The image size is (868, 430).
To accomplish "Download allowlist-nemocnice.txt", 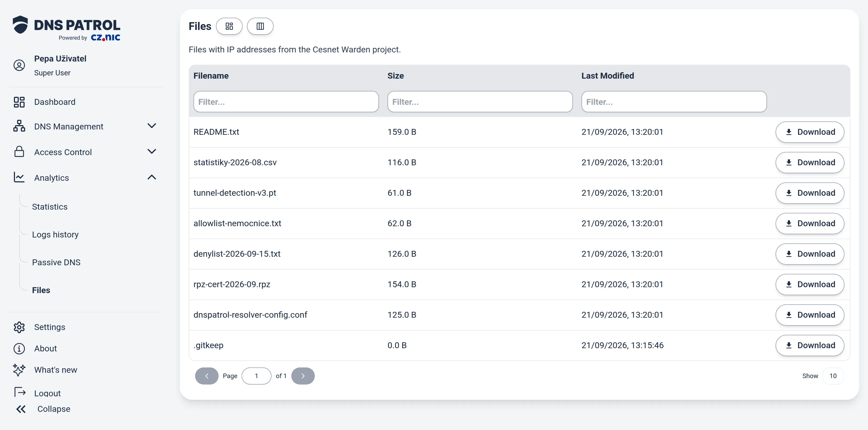I will click(x=810, y=223).
